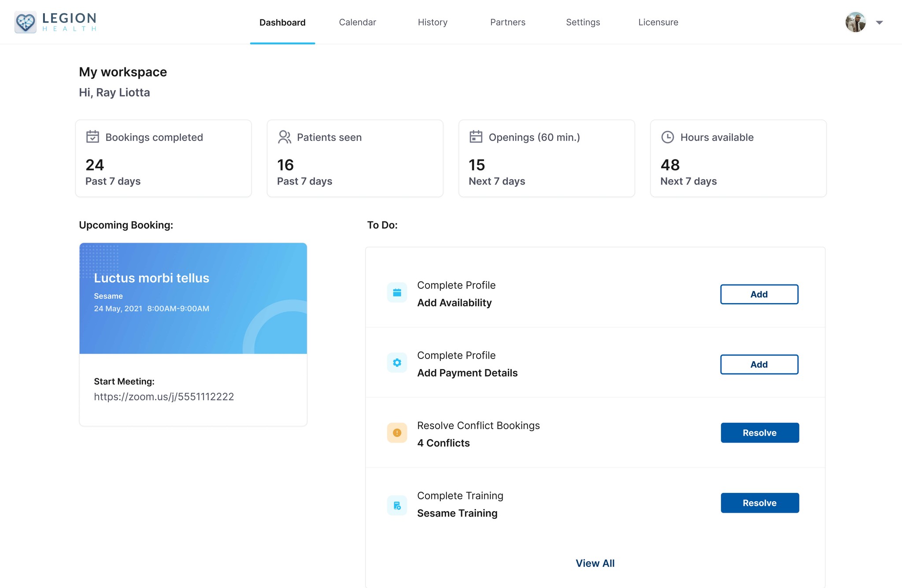Open the Zoom meeting link

pos(164,397)
